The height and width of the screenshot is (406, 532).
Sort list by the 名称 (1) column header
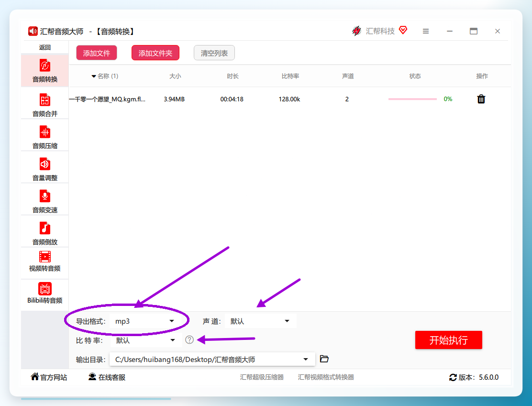(105, 76)
